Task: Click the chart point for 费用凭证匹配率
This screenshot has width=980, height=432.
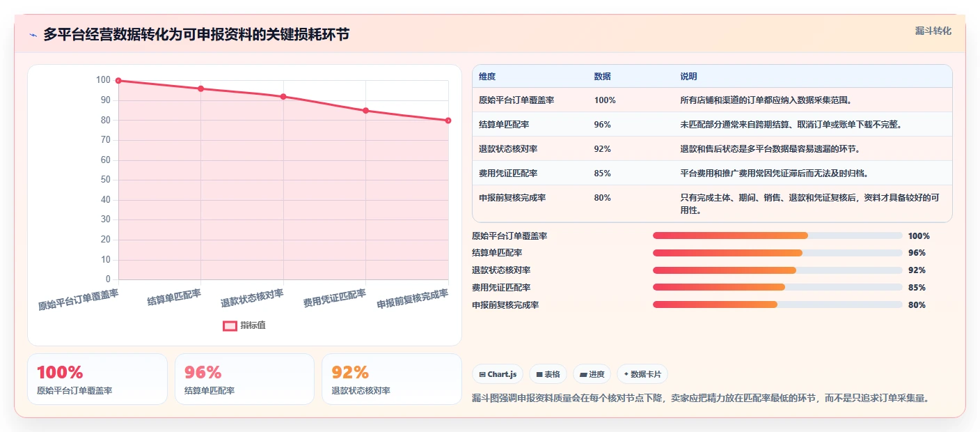Action: (365, 111)
